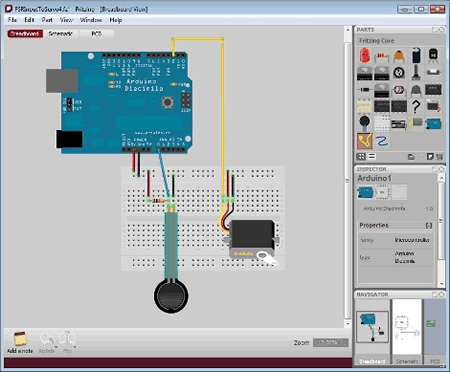Select the red LED part
Screen dimensions: 450x372
(x=365, y=55)
